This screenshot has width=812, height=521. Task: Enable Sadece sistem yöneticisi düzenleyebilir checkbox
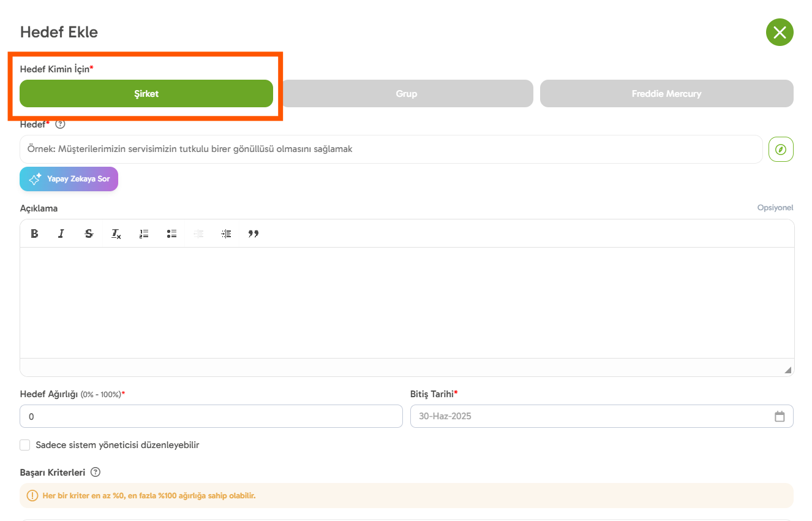25,445
